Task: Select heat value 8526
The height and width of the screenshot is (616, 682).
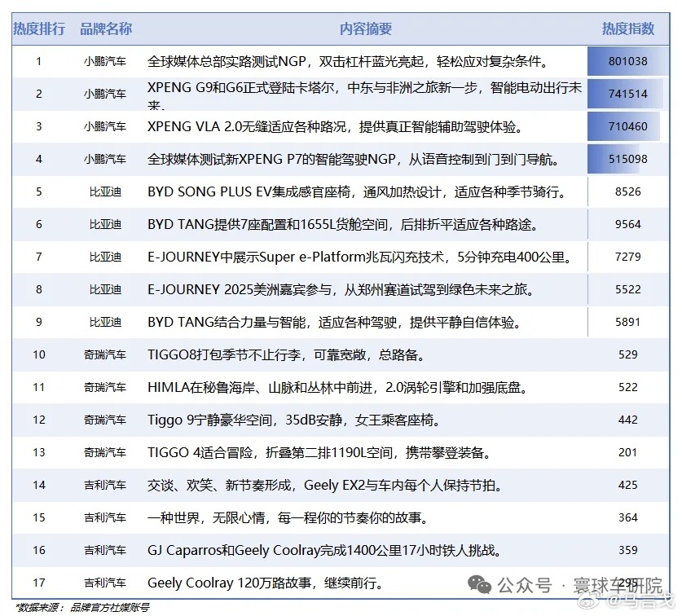Action: click(628, 191)
